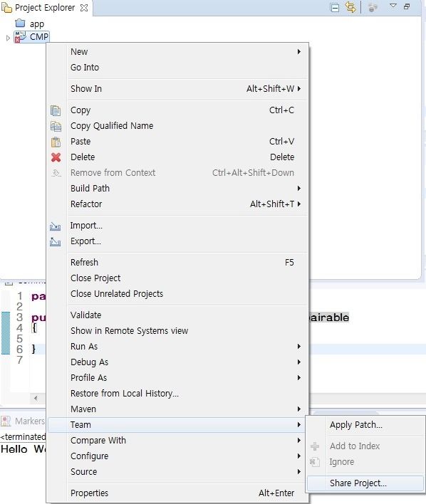Open the Team menu item
Image resolution: width=426 pixels, height=504 pixels.
pos(178,425)
